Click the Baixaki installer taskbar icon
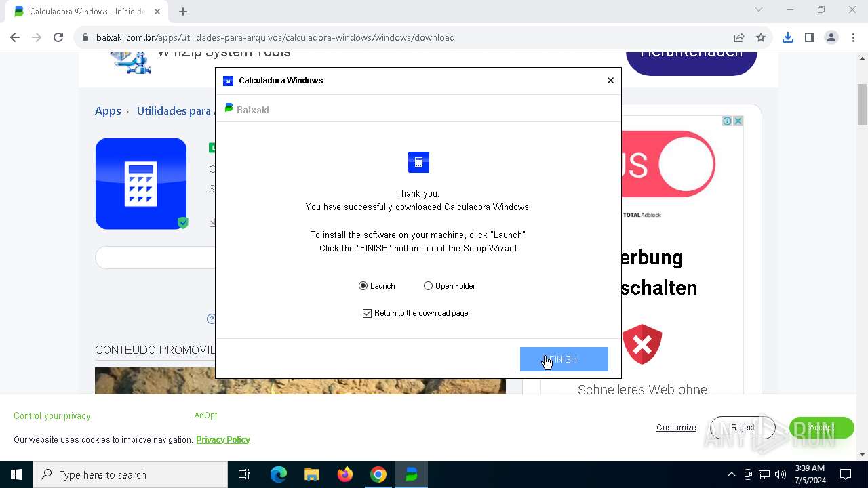This screenshot has height=488, width=868. coord(412,474)
